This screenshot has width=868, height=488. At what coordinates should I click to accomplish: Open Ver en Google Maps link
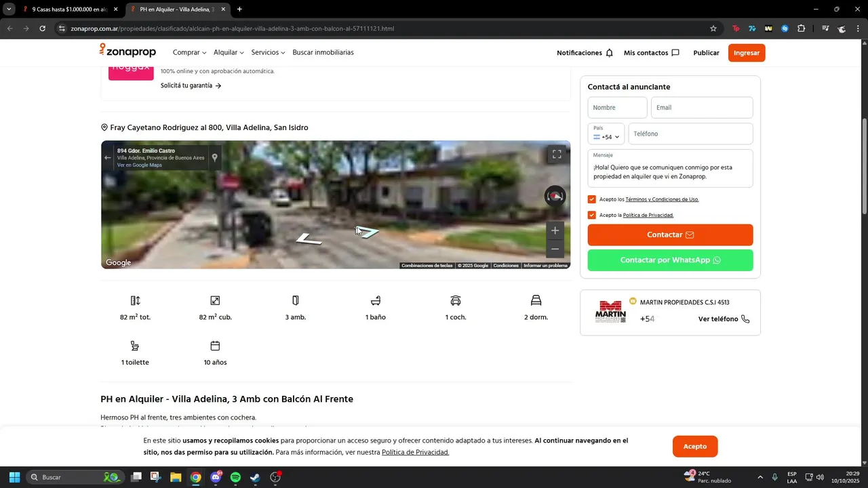139,165
